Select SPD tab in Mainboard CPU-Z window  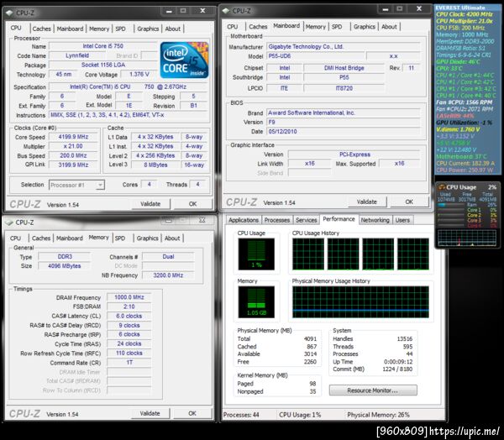pos(337,27)
